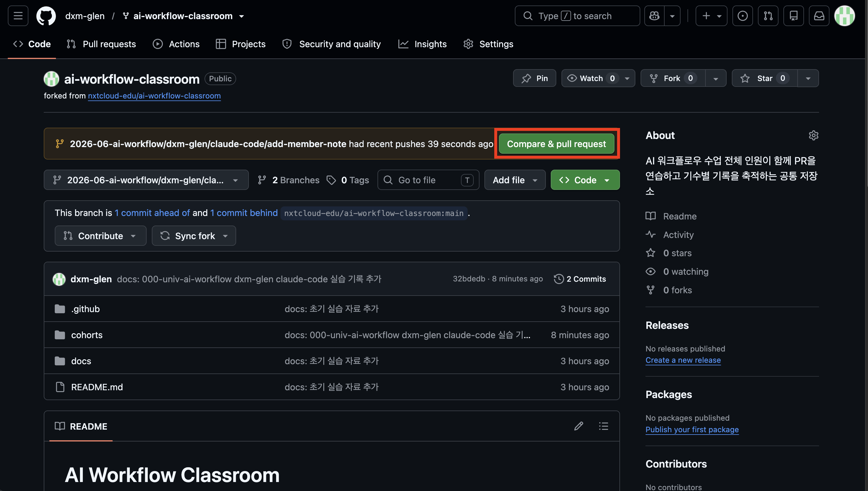Open commit hash 32bdedb
The height and width of the screenshot is (491, 868).
(x=469, y=279)
